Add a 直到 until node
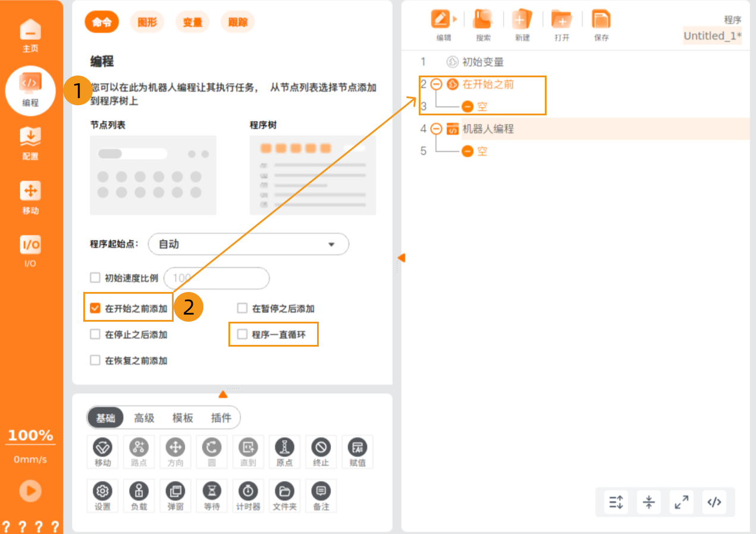Image resolution: width=756 pixels, height=534 pixels. pyautogui.click(x=248, y=452)
